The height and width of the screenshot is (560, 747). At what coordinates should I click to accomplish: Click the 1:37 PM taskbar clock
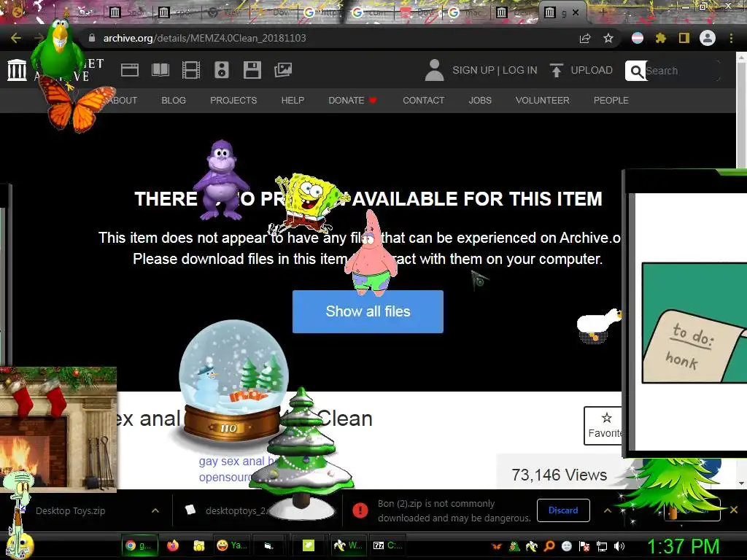683,546
